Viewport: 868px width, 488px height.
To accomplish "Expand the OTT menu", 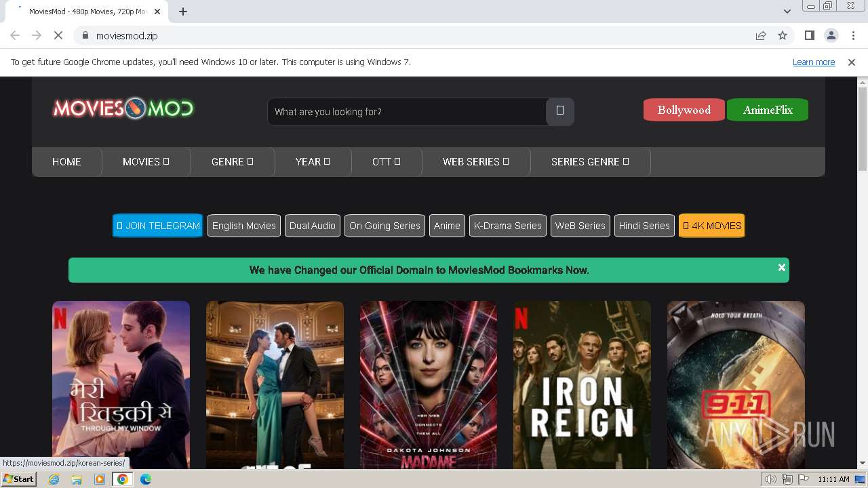I will click(x=387, y=161).
